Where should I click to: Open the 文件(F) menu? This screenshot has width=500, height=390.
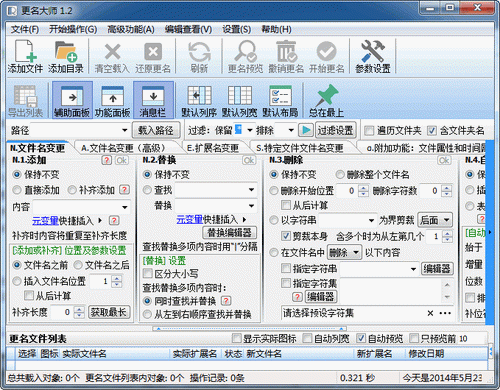click(x=25, y=29)
